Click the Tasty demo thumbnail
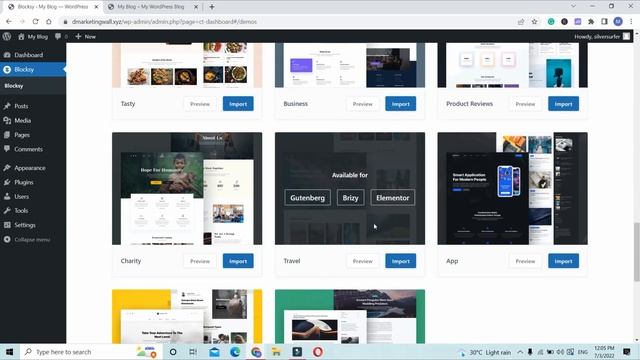This screenshot has width=640, height=360. 187,65
